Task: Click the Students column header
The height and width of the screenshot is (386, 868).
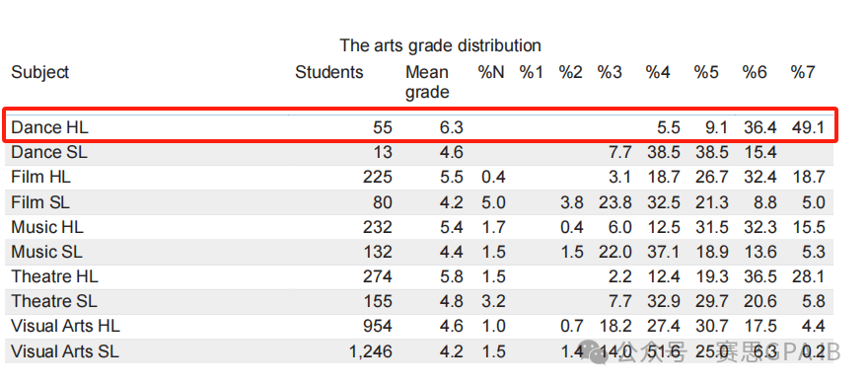Action: coord(328,72)
